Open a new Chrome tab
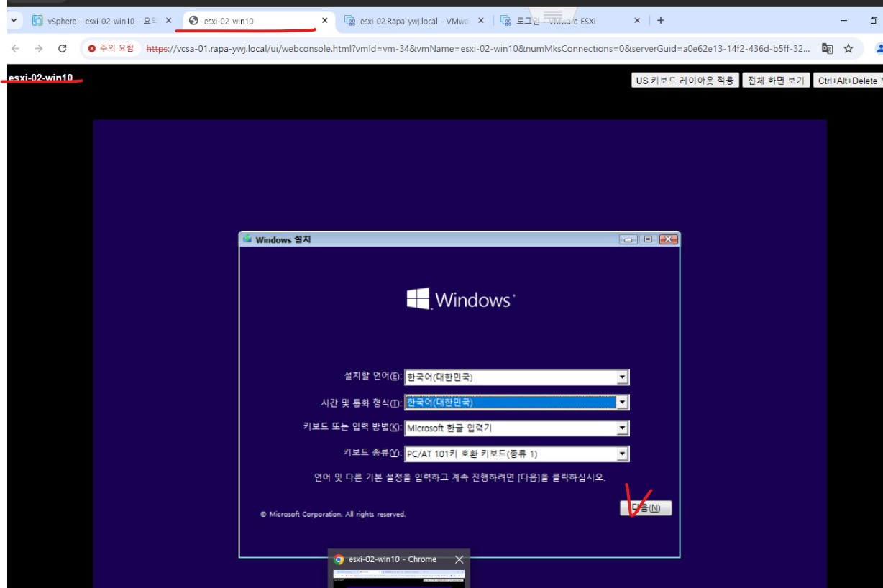 661,21
